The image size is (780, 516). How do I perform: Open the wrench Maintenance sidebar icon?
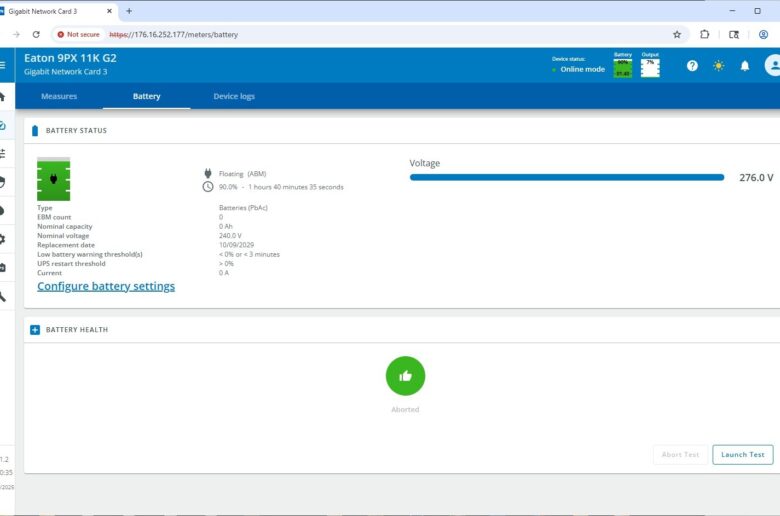(3, 296)
